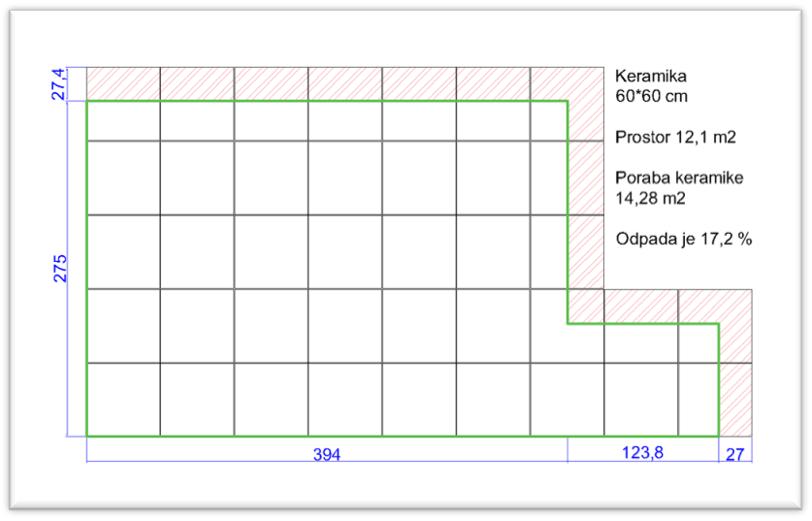Viewport: 812px width, 521px height.
Task: Click the top-left corner of the green outline
Action: click(87, 101)
